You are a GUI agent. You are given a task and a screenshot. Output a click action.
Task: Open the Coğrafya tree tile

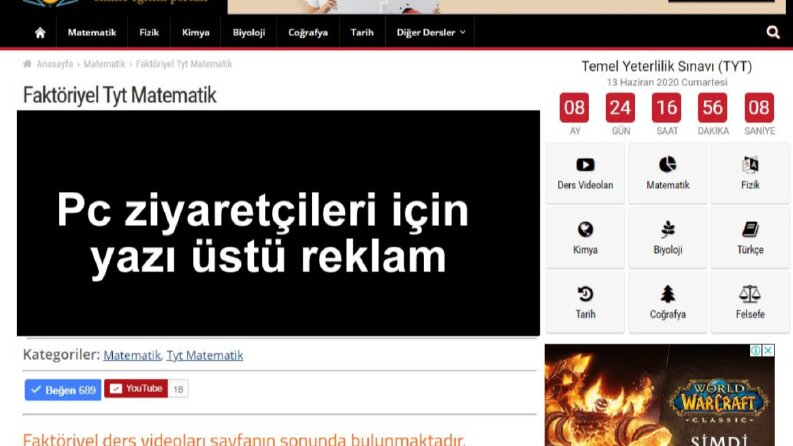[668, 302]
